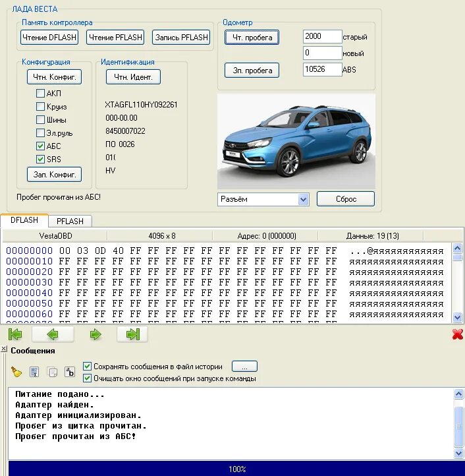Click the Чтение DFLASH button
The height and width of the screenshot is (476, 465).
click(x=49, y=38)
